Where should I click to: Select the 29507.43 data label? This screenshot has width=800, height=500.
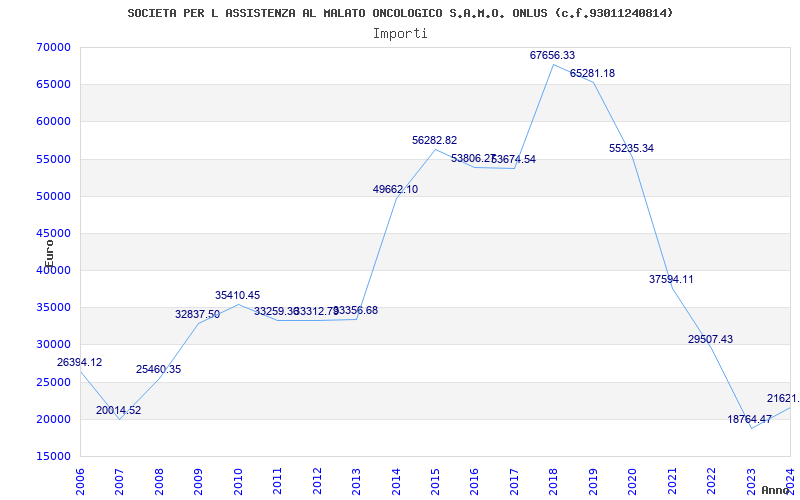click(710, 339)
